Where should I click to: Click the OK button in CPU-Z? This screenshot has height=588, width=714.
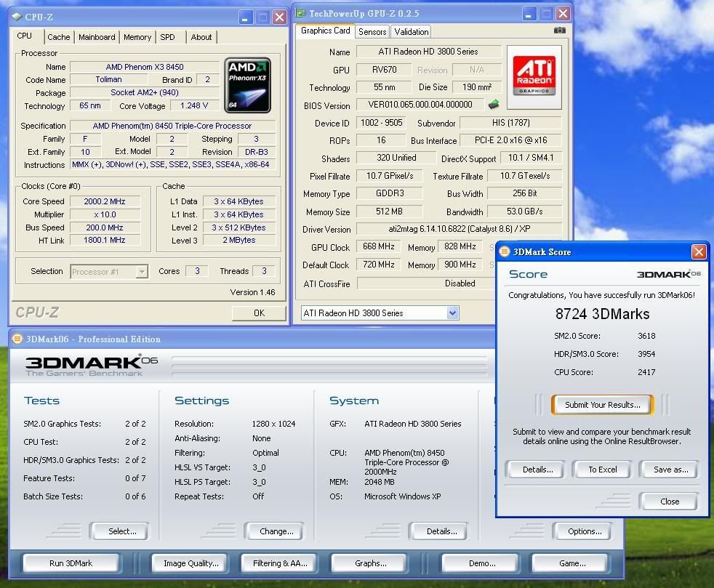pos(259,313)
